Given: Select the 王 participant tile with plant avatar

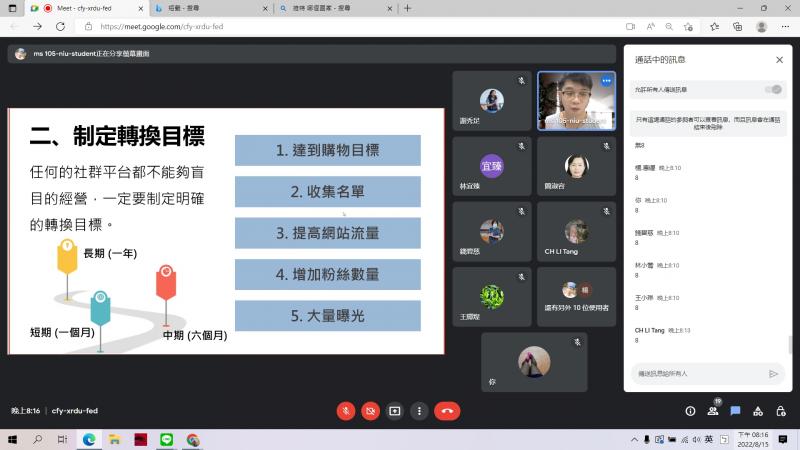Looking at the screenshot, I should tap(491, 297).
